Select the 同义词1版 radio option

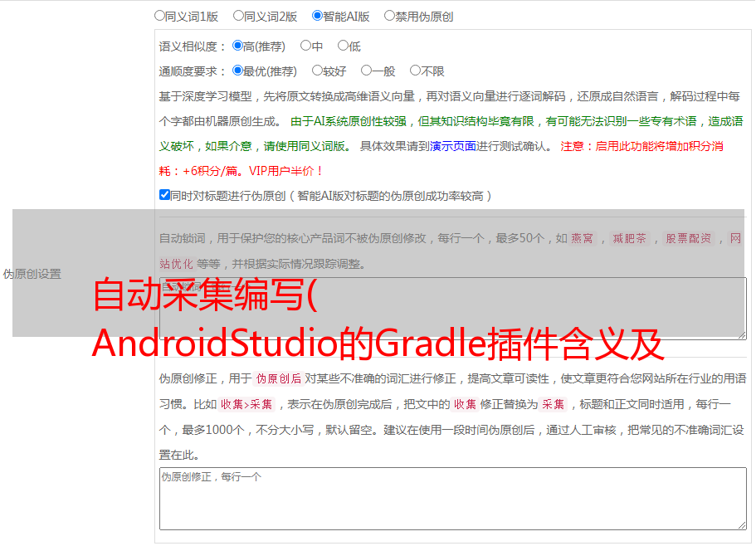tap(159, 16)
